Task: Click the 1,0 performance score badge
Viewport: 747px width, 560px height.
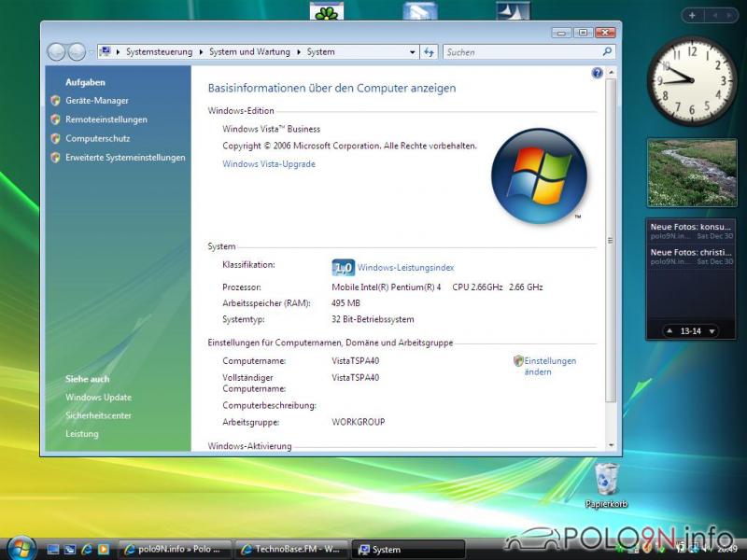Action: pos(343,268)
